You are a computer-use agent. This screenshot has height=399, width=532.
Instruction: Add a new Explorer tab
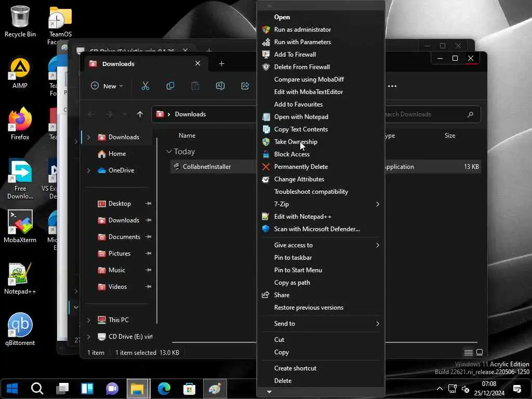(x=221, y=64)
